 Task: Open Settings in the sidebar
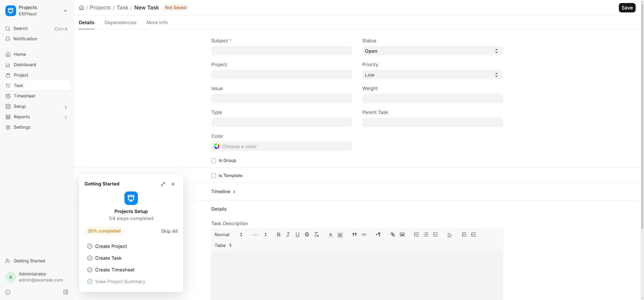(37, 127)
